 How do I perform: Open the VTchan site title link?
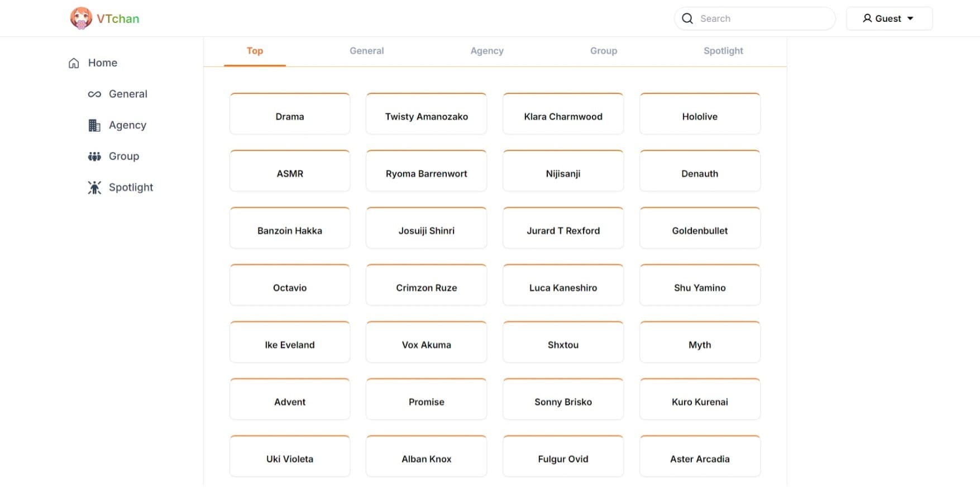(x=118, y=18)
